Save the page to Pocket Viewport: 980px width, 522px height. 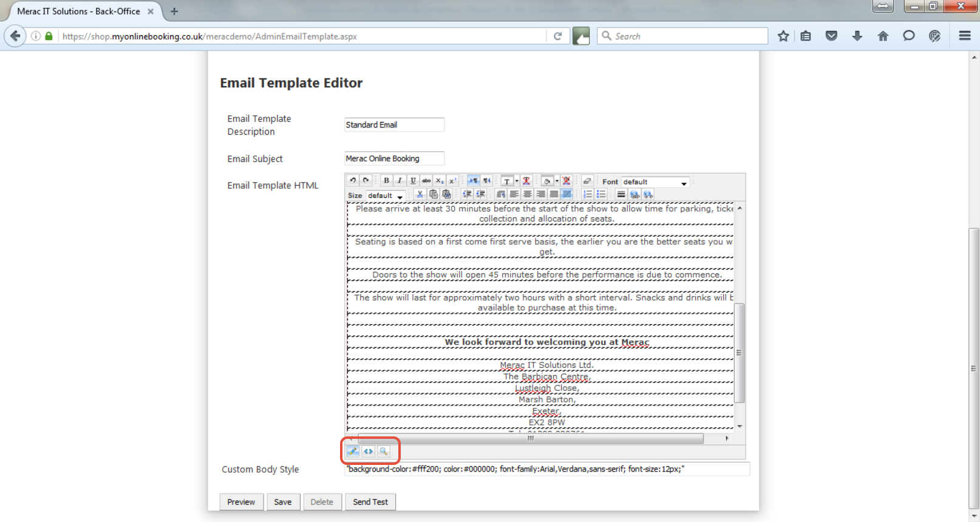pos(831,36)
